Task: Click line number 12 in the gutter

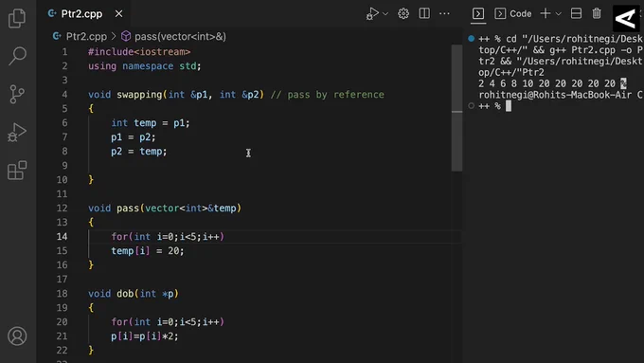Action: click(62, 209)
